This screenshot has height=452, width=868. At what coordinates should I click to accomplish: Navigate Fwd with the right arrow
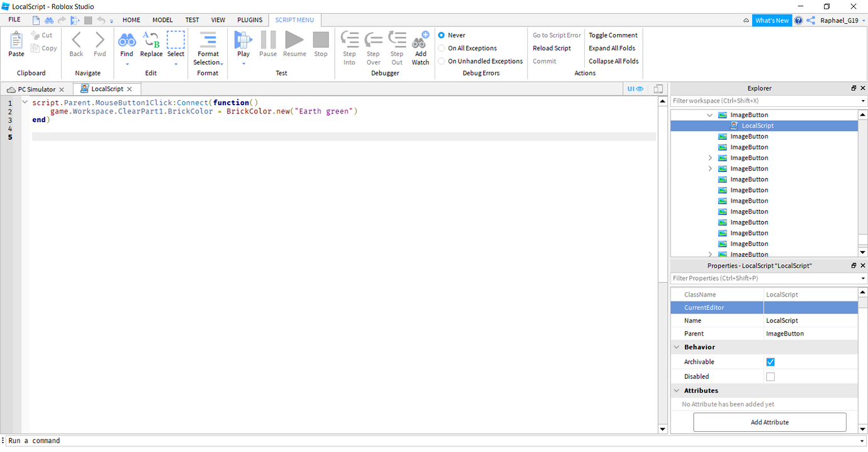100,40
